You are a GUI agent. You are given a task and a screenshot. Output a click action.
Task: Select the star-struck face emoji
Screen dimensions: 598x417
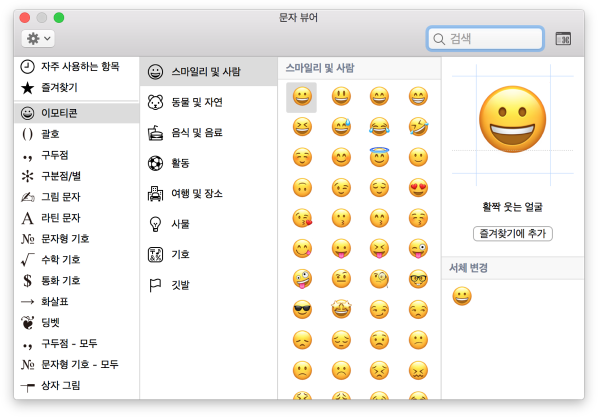pyautogui.click(x=341, y=309)
